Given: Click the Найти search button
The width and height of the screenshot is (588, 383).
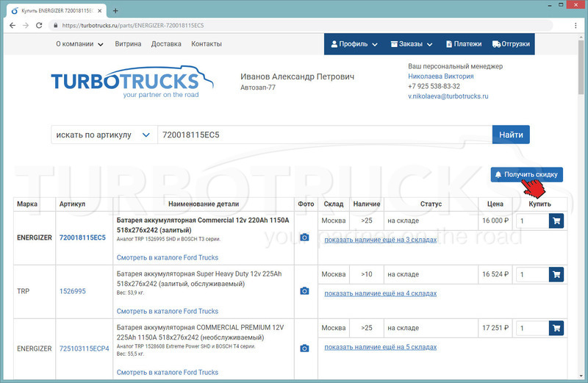Looking at the screenshot, I should [x=511, y=135].
